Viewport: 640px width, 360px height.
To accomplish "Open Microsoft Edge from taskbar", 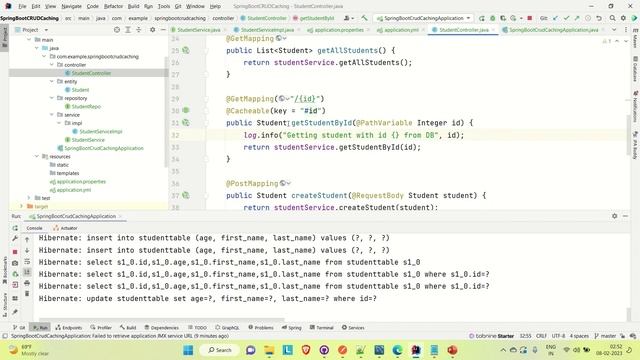I will [x=397, y=350].
